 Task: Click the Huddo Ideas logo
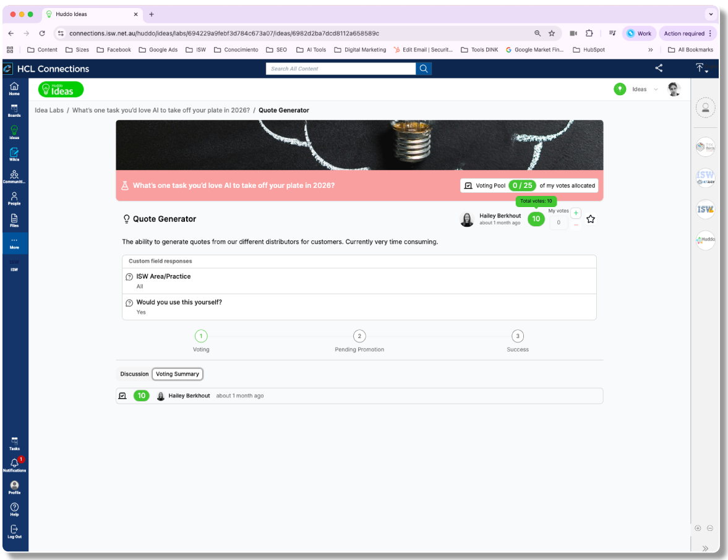pos(61,90)
